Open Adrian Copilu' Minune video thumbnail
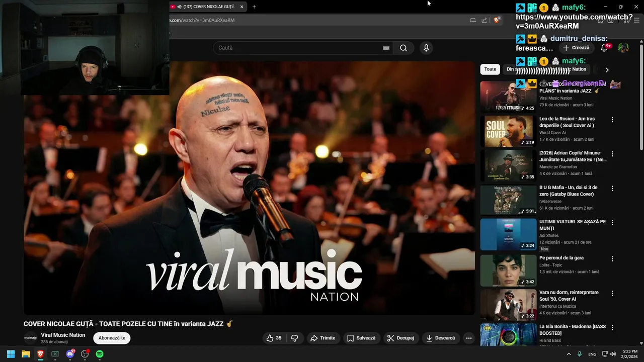The height and width of the screenshot is (362, 644). click(508, 165)
